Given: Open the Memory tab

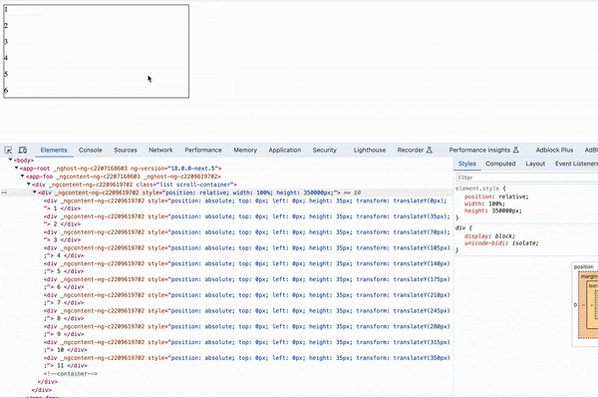Looking at the screenshot, I should click(245, 150).
